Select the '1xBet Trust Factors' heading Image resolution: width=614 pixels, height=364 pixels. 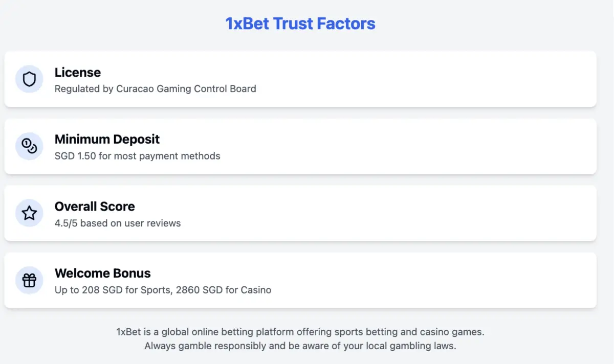300,24
